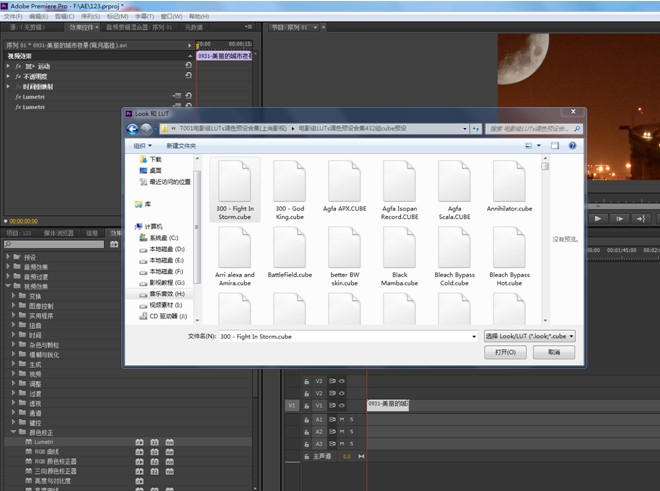Click accelerated badge on RGB 曲线 row
Viewport: 660px width, 491px height.
point(139,451)
